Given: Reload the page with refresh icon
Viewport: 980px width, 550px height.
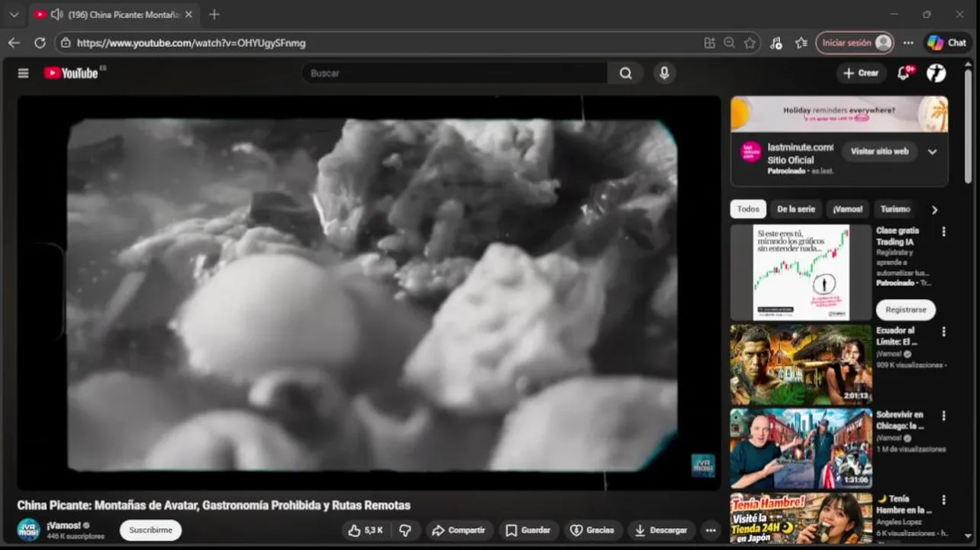Looking at the screenshot, I should [40, 43].
